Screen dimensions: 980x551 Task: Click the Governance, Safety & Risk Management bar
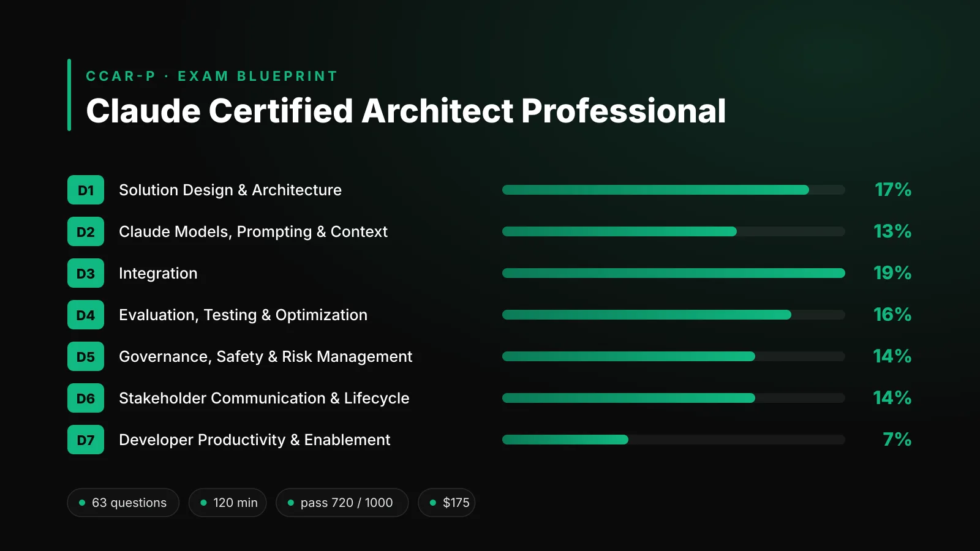[674, 356]
